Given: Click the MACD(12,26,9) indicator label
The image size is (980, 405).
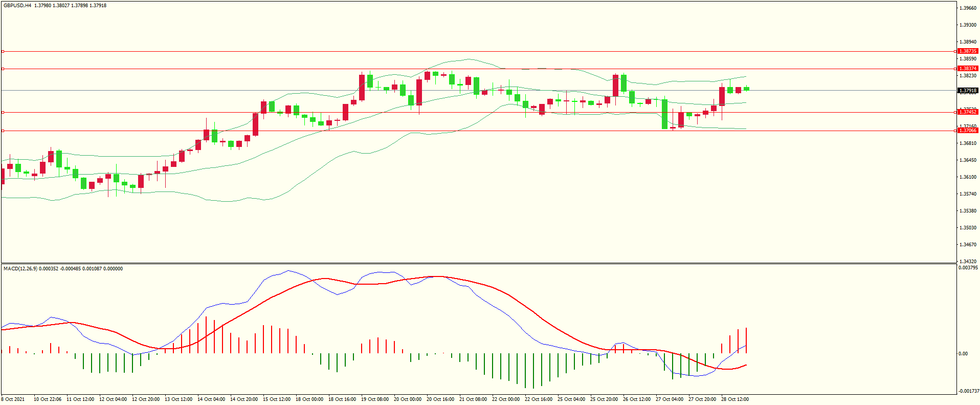Looking at the screenshot, I should tap(20, 269).
